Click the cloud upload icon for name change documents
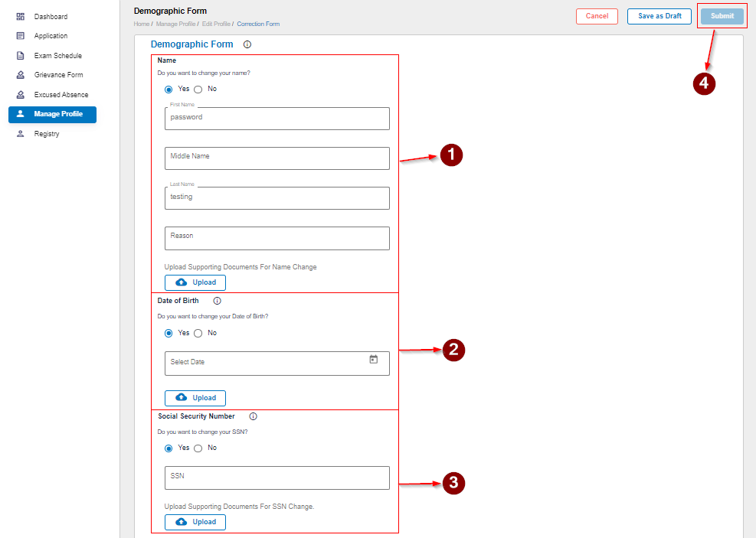The image size is (756, 538). pos(181,282)
